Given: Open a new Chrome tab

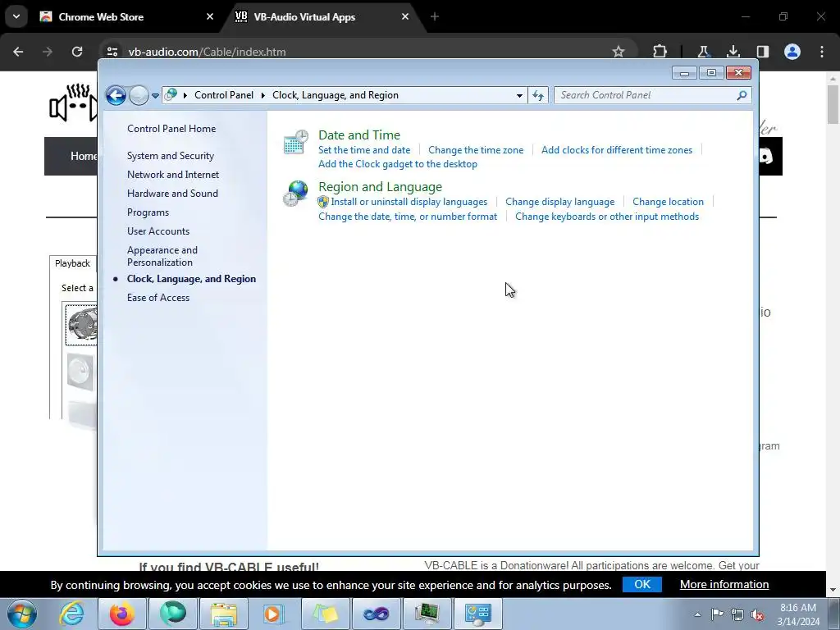Looking at the screenshot, I should [435, 16].
